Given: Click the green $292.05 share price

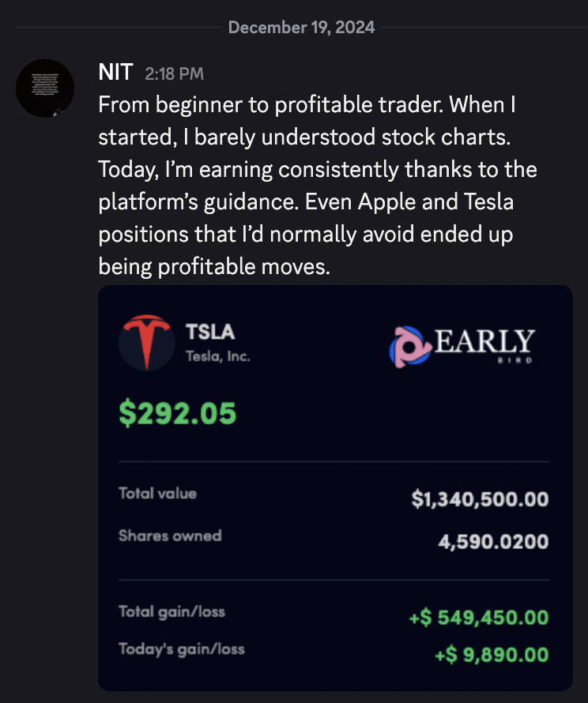Looking at the screenshot, I should 177,413.
